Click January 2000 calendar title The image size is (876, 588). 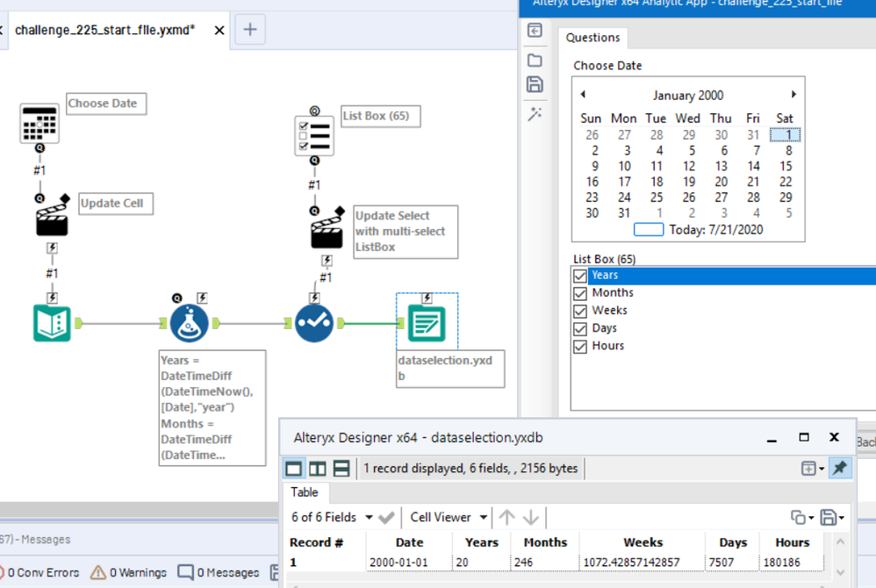click(x=688, y=96)
